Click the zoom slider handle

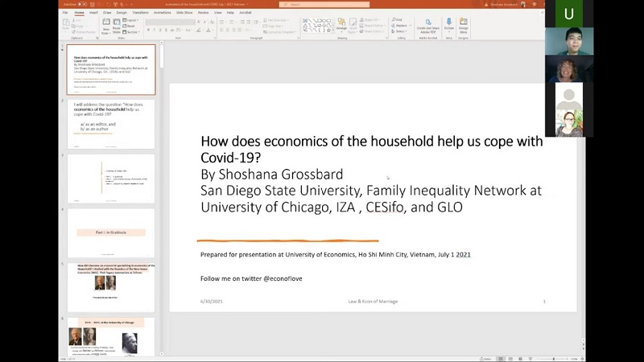(x=554, y=359)
